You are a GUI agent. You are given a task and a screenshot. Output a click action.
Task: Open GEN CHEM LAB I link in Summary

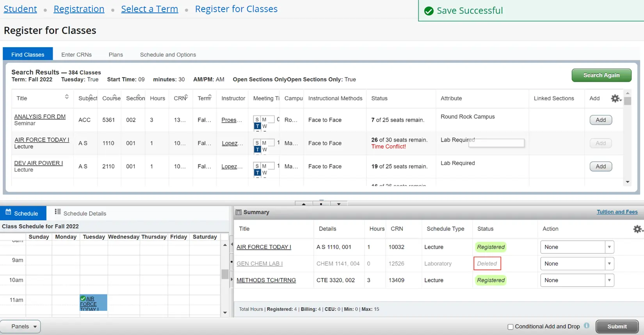pos(260,264)
